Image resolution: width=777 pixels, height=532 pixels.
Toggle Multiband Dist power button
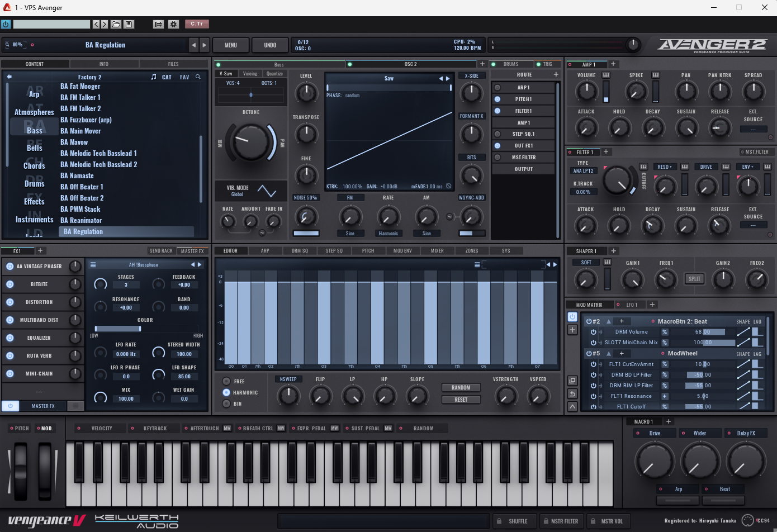click(10, 320)
